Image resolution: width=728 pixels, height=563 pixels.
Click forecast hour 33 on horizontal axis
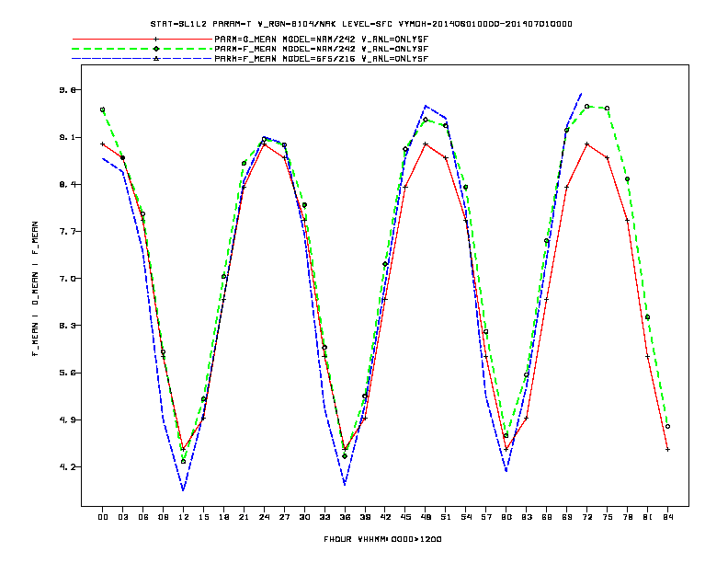(x=324, y=517)
